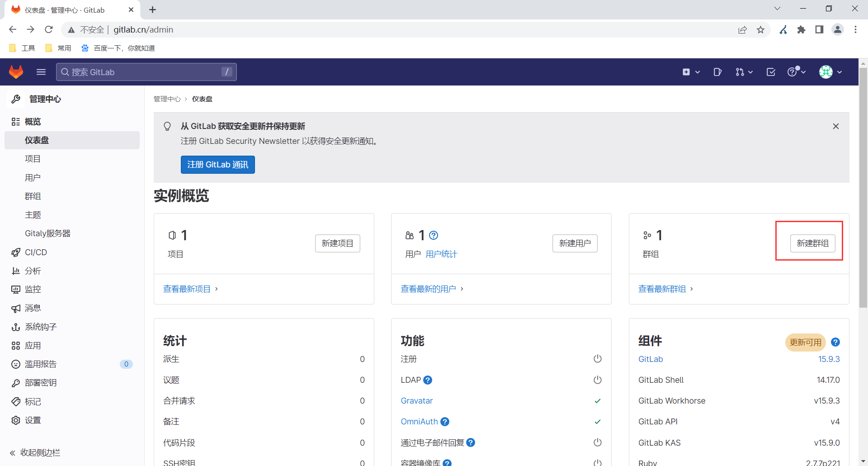The height and width of the screenshot is (466, 868).
Task: Open 主题 in the sidebar
Action: click(x=72, y=215)
